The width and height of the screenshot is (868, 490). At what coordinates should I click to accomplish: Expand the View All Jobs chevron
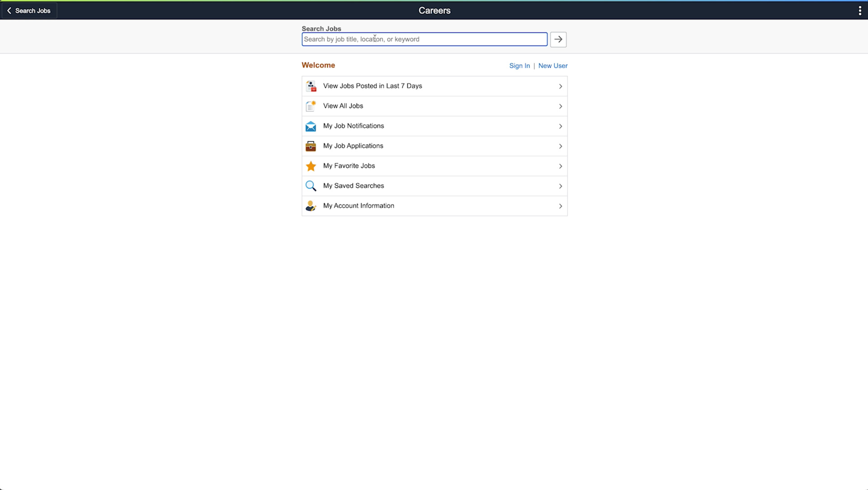pos(560,106)
